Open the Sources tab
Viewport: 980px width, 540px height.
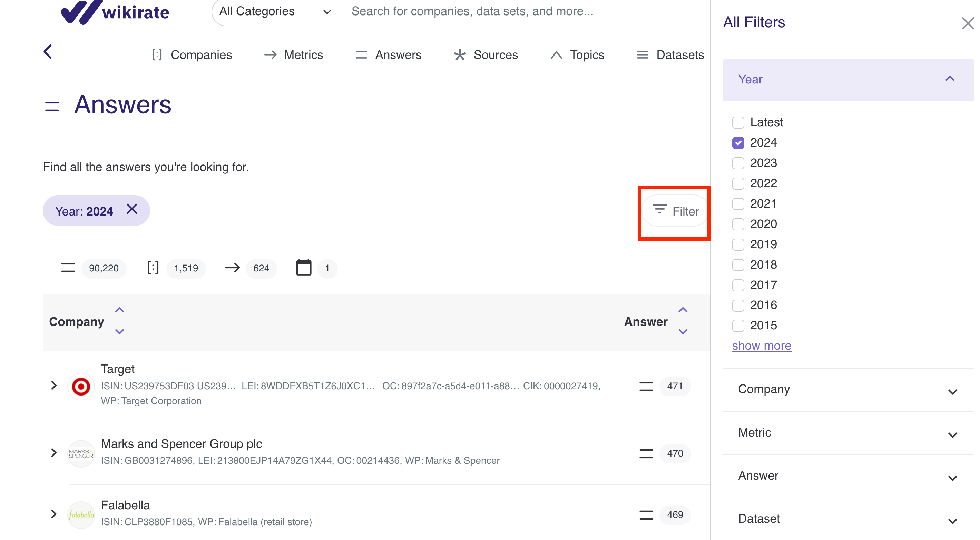486,55
